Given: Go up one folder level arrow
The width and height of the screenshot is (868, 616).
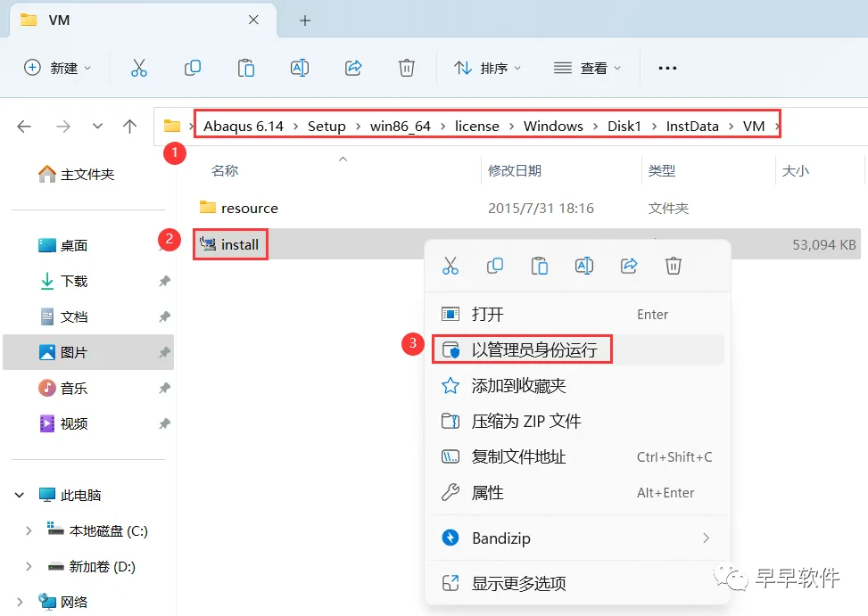Looking at the screenshot, I should point(129,127).
